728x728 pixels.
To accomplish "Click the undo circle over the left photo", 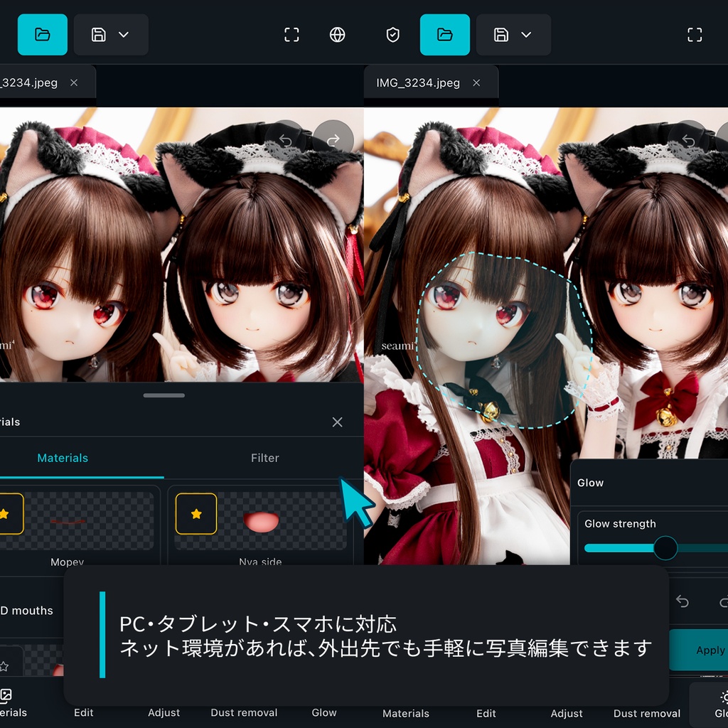I will 285,140.
